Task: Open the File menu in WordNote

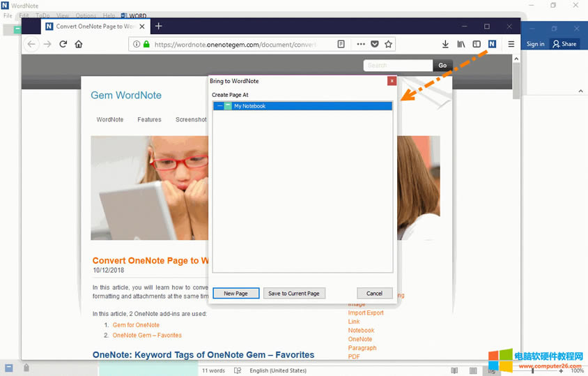Action: [8, 16]
